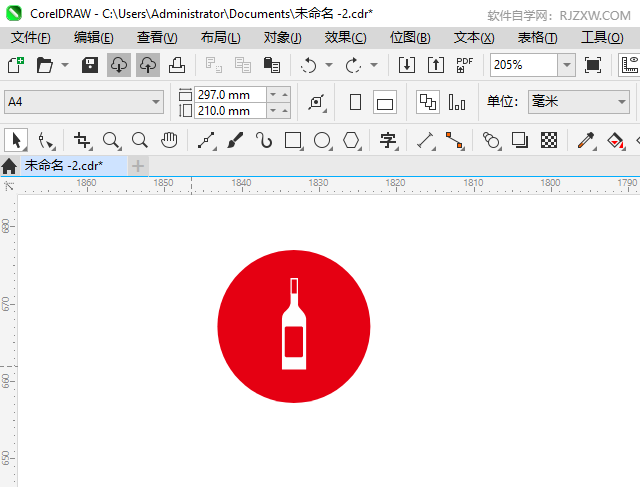The width and height of the screenshot is (640, 487).
Task: Select the Rectangle tool
Action: tap(293, 140)
